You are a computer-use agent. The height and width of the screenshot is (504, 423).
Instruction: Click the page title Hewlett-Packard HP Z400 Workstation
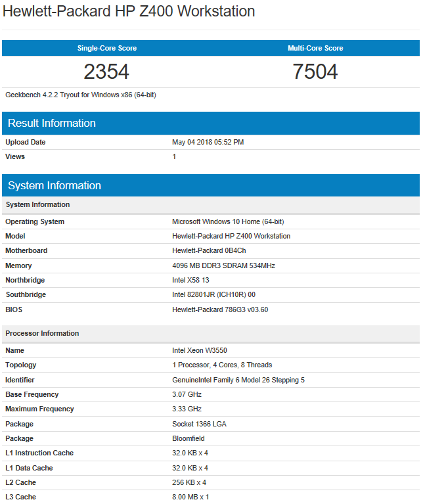tap(129, 12)
